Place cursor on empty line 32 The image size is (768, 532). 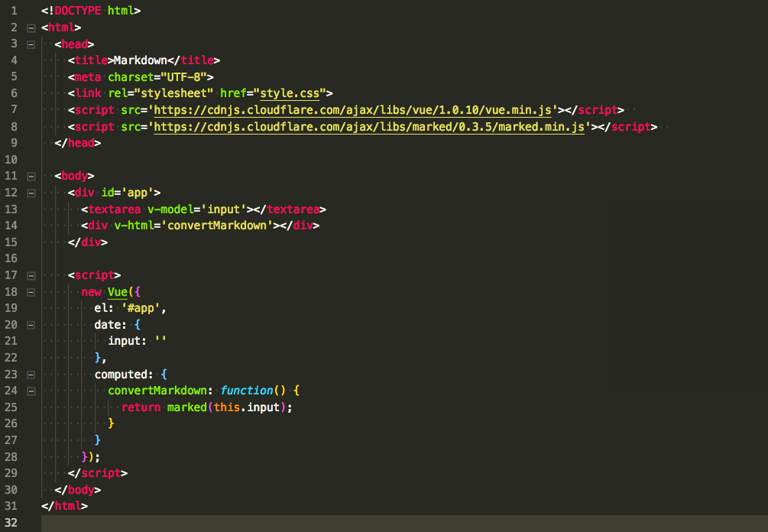[x=404, y=523]
